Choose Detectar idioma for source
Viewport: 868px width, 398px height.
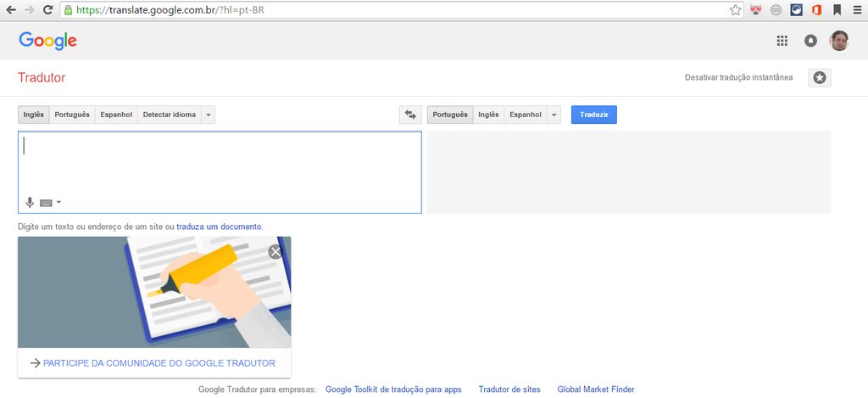(x=170, y=115)
